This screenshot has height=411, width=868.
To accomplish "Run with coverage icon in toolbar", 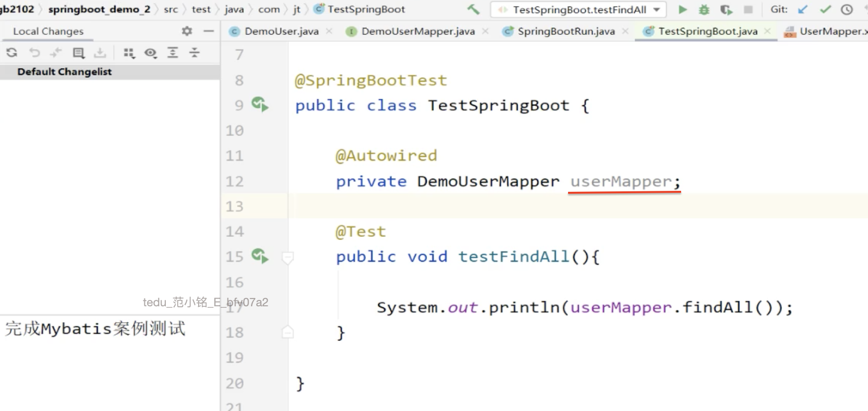I will [726, 9].
